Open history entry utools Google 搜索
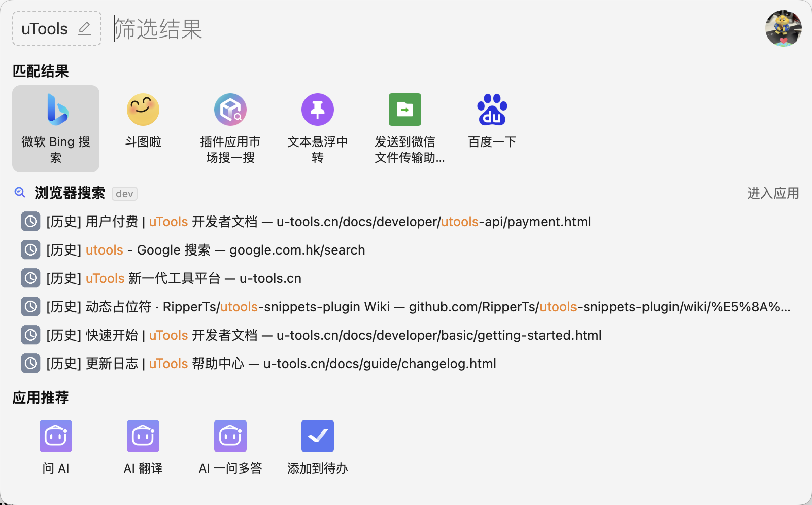 406,250
